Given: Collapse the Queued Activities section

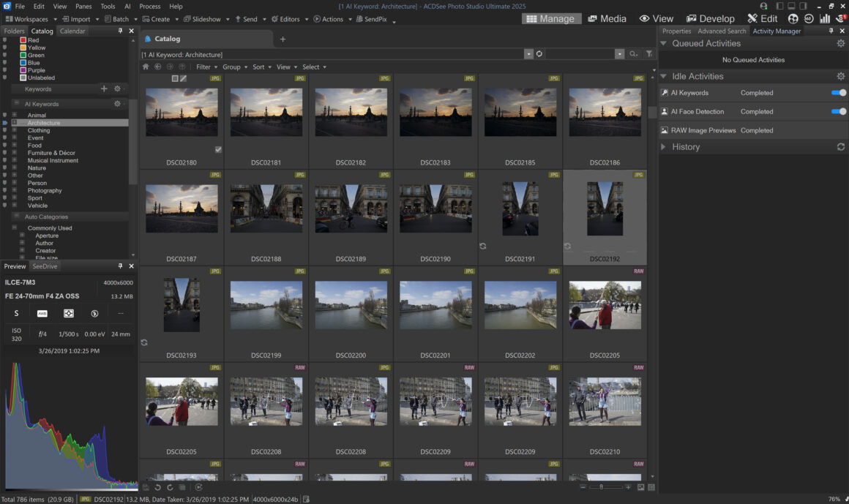Looking at the screenshot, I should tap(663, 43).
